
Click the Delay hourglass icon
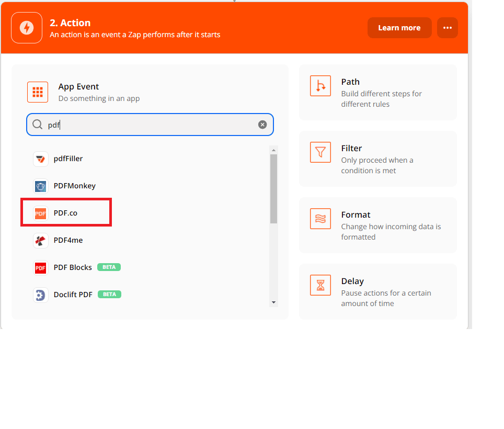pos(320,285)
